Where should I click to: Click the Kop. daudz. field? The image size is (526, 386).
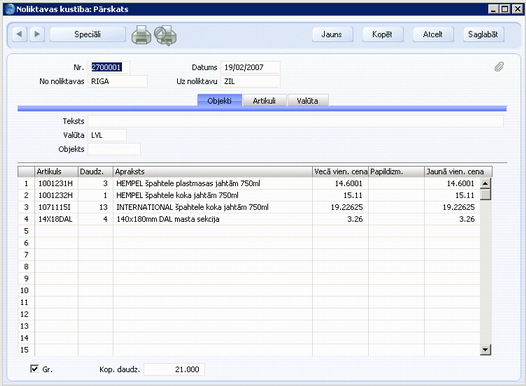tap(174, 369)
